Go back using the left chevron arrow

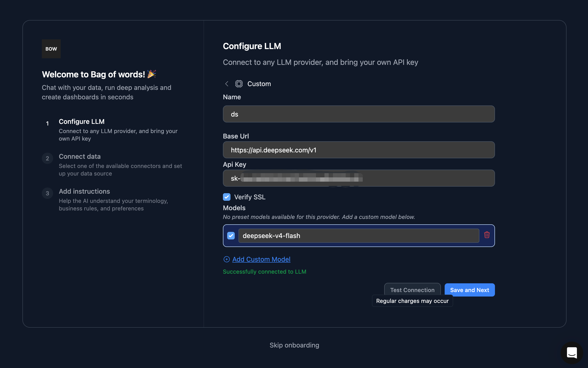coord(226,84)
